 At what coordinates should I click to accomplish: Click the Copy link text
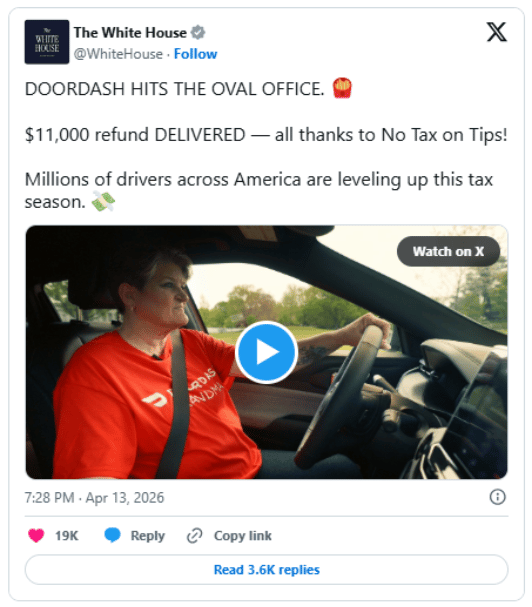point(243,535)
